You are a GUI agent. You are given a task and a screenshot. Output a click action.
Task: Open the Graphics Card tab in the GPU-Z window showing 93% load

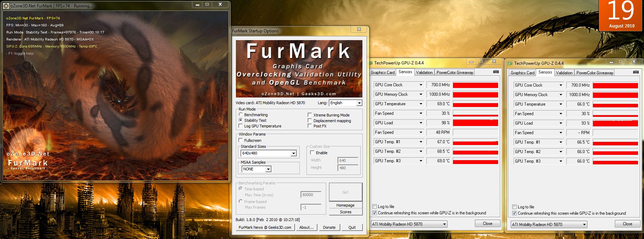[522, 73]
